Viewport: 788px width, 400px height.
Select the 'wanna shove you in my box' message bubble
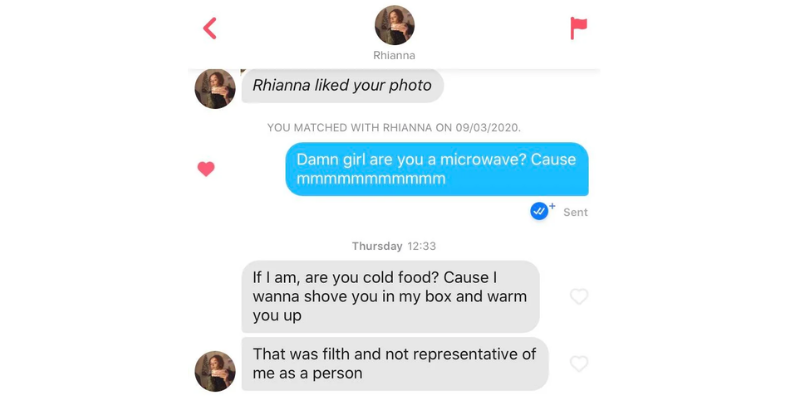390,296
